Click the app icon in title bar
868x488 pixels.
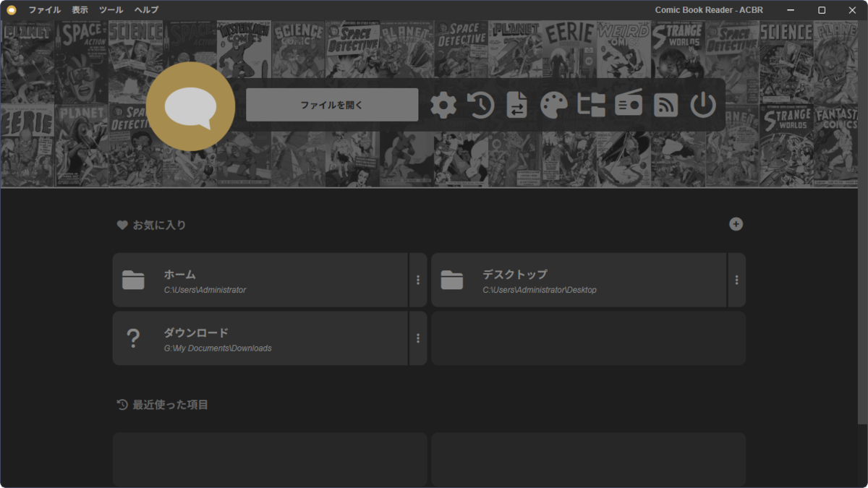tap(12, 10)
